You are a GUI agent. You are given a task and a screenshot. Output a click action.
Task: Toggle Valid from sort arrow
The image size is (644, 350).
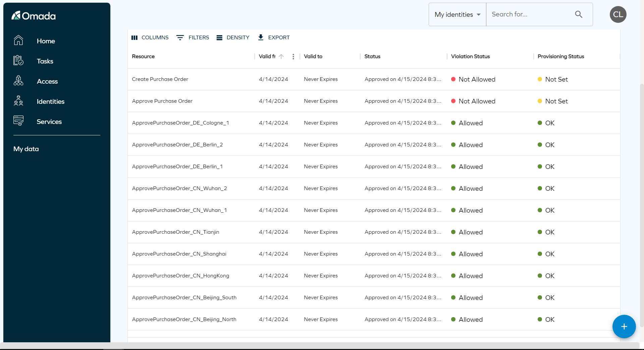tap(281, 56)
